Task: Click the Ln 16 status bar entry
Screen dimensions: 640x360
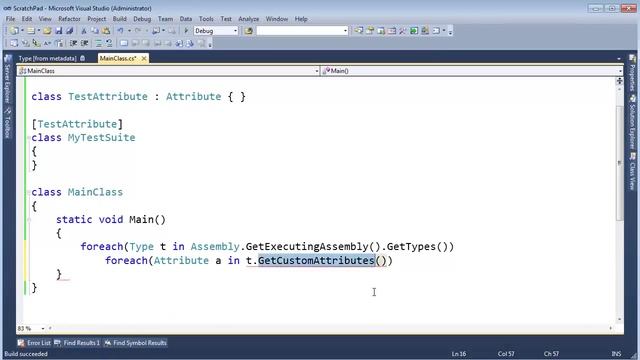Action: [459, 354]
